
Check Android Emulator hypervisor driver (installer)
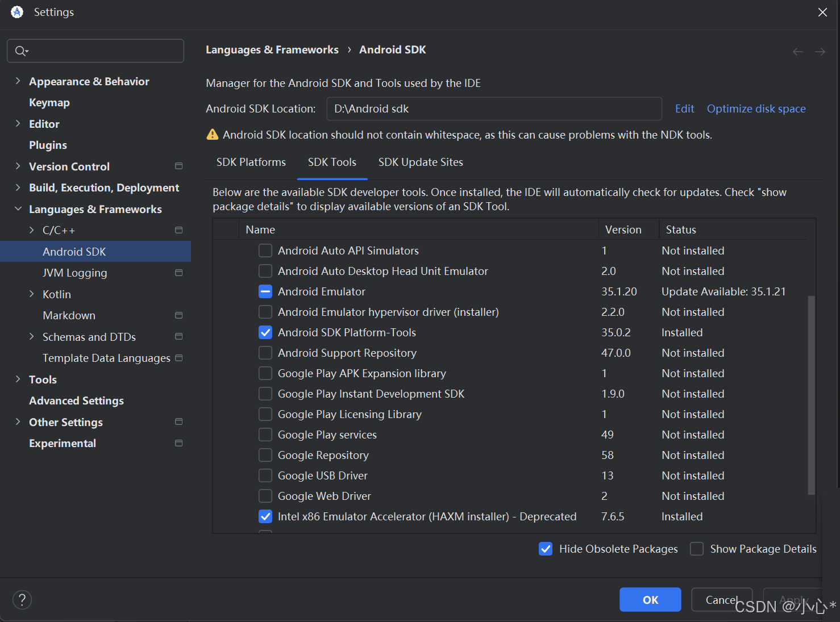(265, 312)
